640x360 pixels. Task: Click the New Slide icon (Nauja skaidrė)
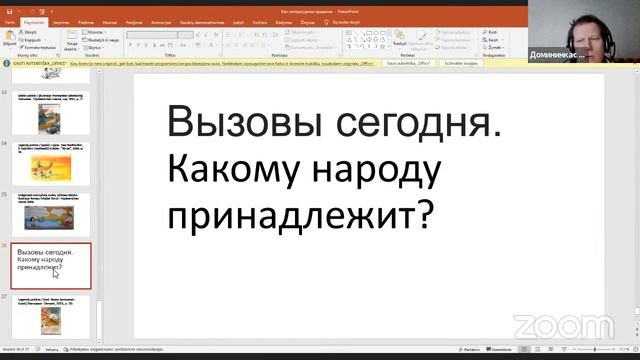tap(72, 35)
